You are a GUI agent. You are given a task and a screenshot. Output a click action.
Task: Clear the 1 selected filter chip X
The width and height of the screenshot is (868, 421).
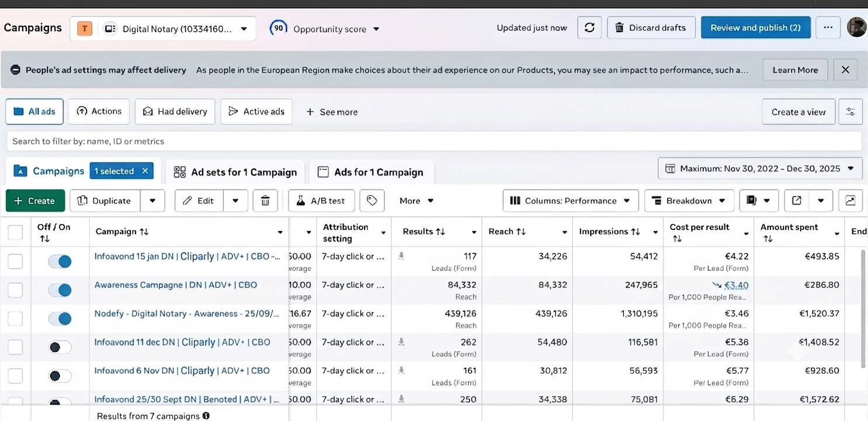coord(145,171)
